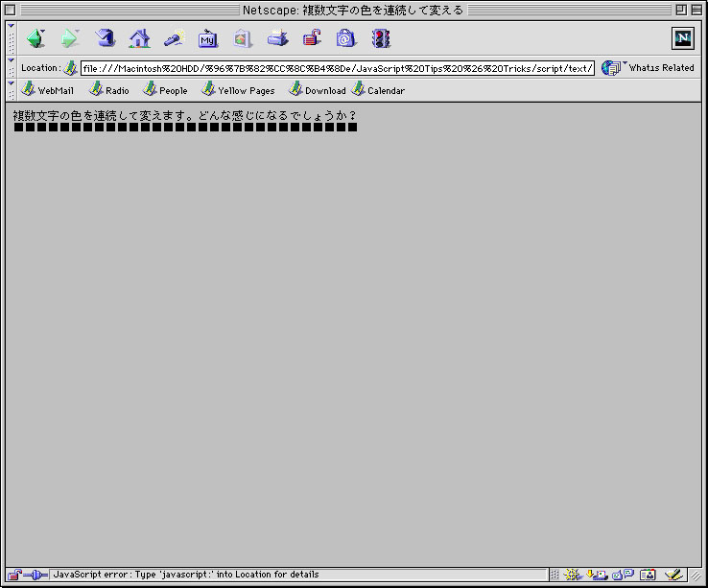The image size is (708, 588).
Task: Open the Calendar bookmark
Action: point(378,90)
